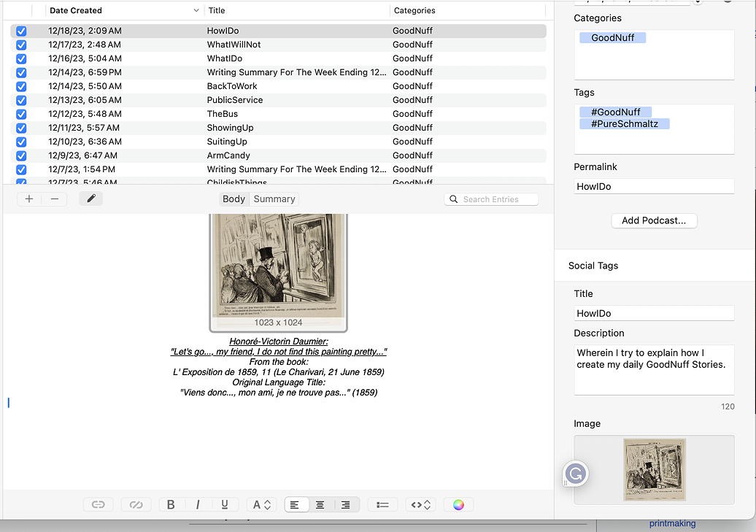Open the font size A dropdown

click(261, 504)
